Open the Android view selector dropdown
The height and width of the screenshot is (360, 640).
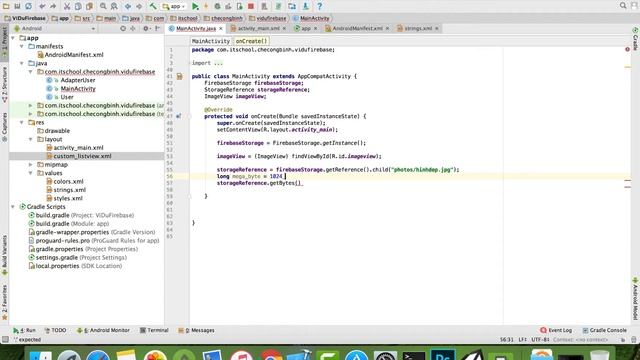[55, 29]
